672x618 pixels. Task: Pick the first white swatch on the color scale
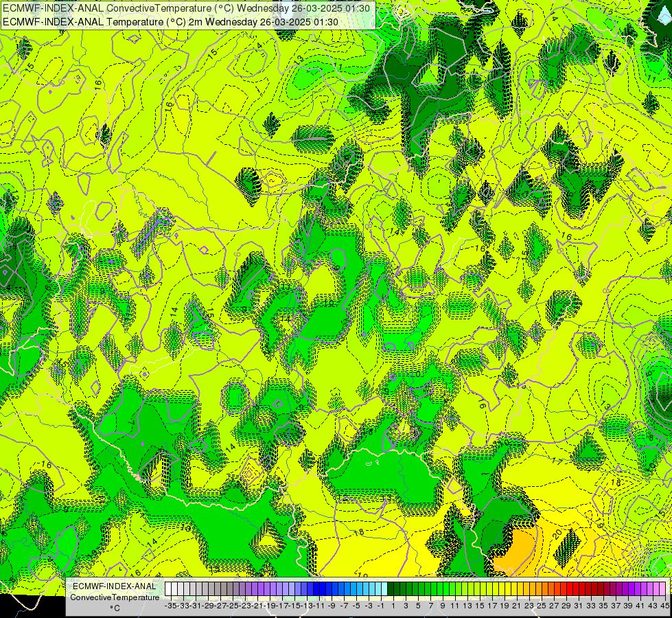pos(168,588)
